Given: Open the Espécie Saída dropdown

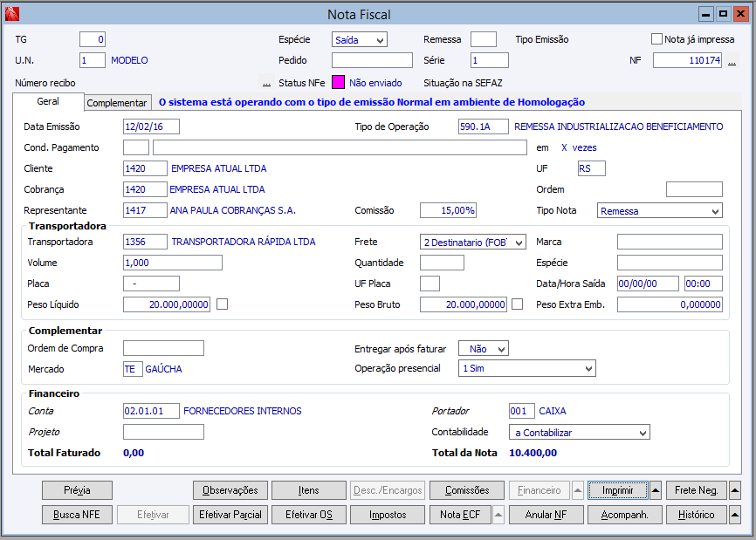Looking at the screenshot, I should point(360,39).
